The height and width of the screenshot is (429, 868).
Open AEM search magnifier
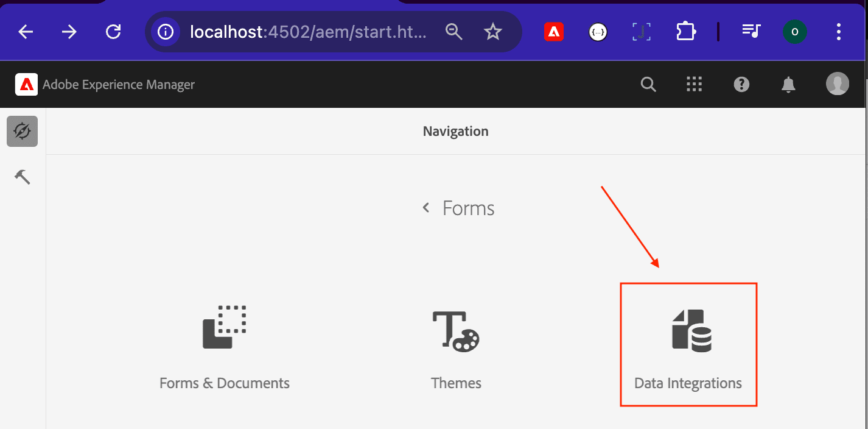[649, 85]
